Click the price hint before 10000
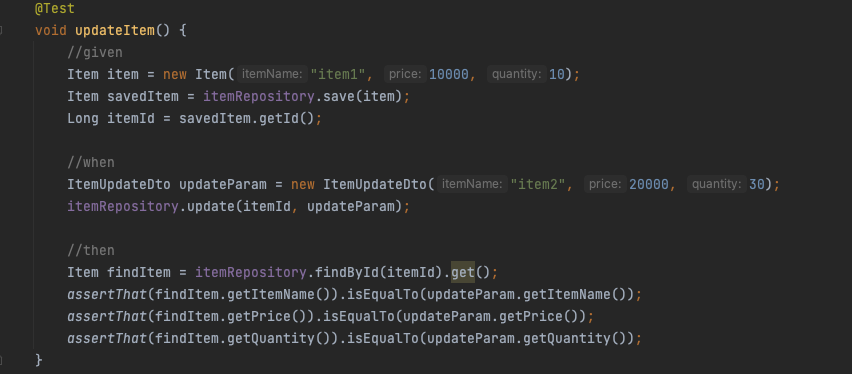Viewport: 852px width, 374px height. (x=405, y=74)
